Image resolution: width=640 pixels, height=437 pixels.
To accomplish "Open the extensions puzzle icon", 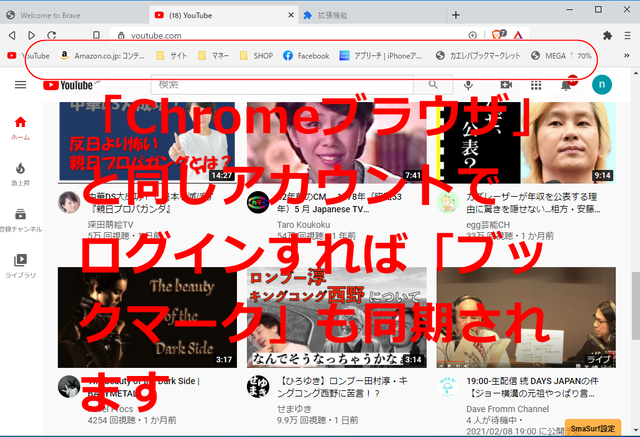I will [607, 35].
